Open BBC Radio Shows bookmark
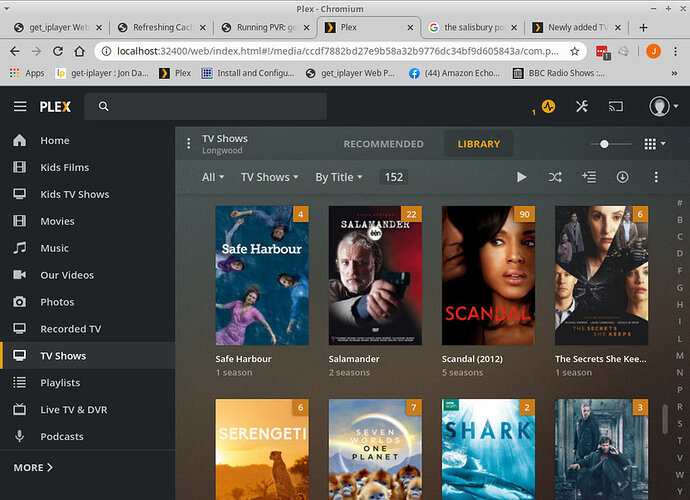690x500 pixels. [559, 73]
